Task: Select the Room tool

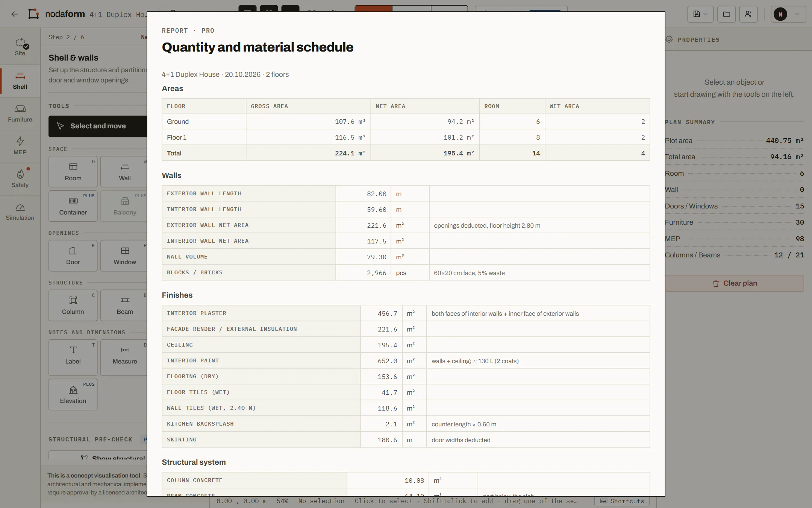Action: tap(73, 172)
